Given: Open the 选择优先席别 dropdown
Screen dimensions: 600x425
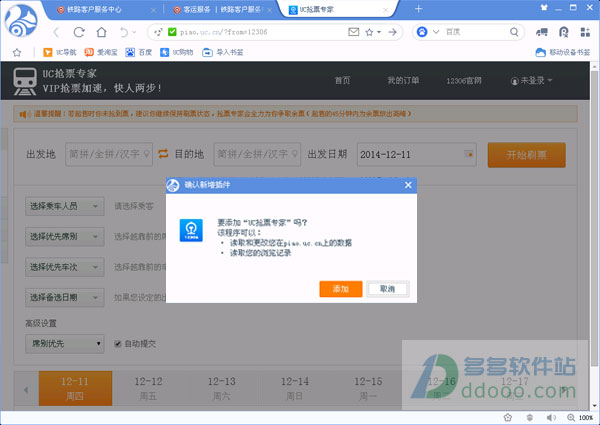Looking at the screenshot, I should coord(65,237).
